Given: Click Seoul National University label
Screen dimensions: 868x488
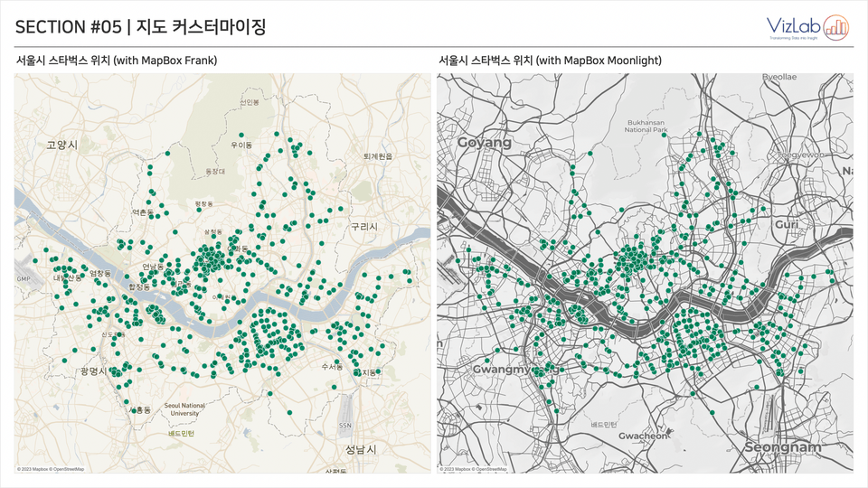Looking at the screenshot, I should click(184, 409).
